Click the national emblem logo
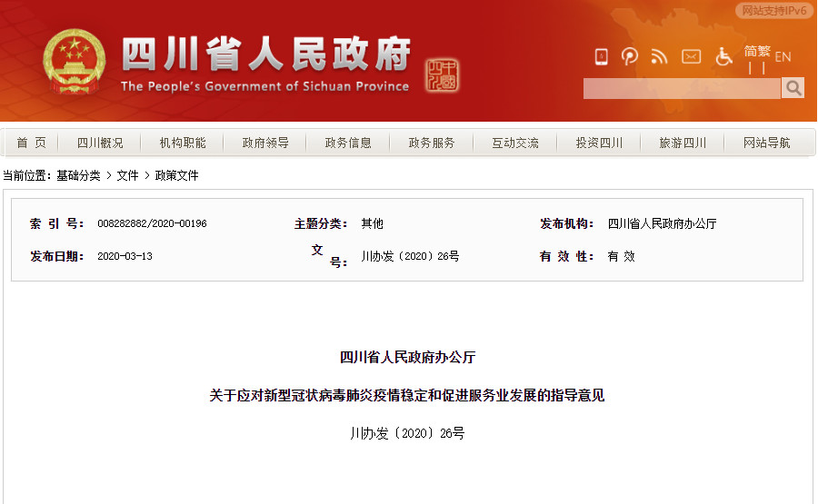This screenshot has width=818, height=504. pos(75,62)
